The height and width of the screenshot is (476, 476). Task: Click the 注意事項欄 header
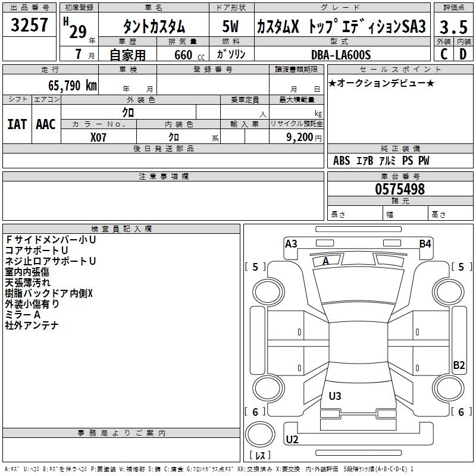tap(163, 176)
